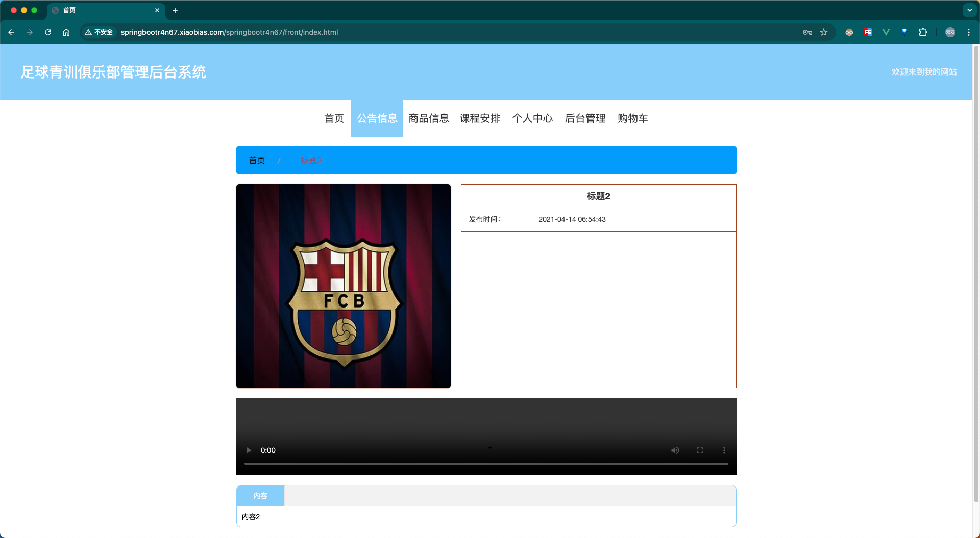Bookmark this page with the star icon

(824, 32)
